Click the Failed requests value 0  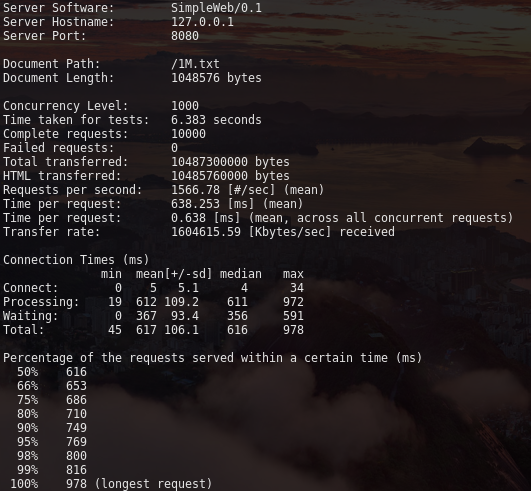pyautogui.click(x=174, y=148)
